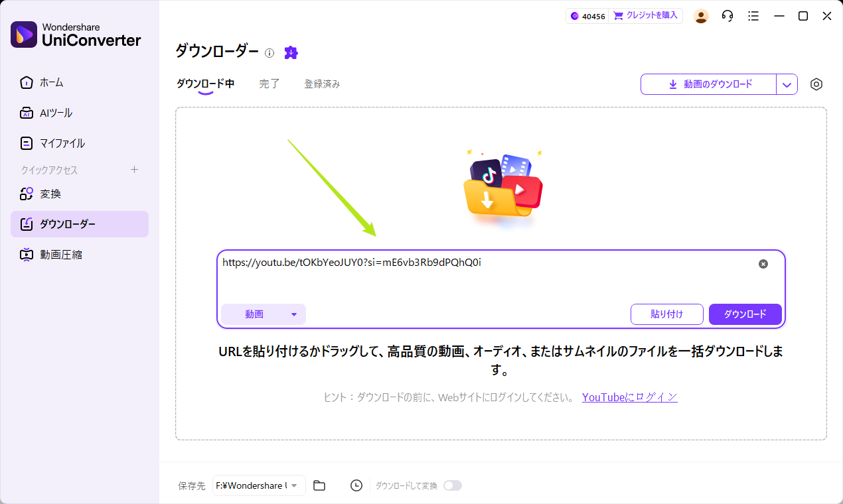Clear the URL input with the X icon
Screen dimensions: 843x504
tap(763, 263)
